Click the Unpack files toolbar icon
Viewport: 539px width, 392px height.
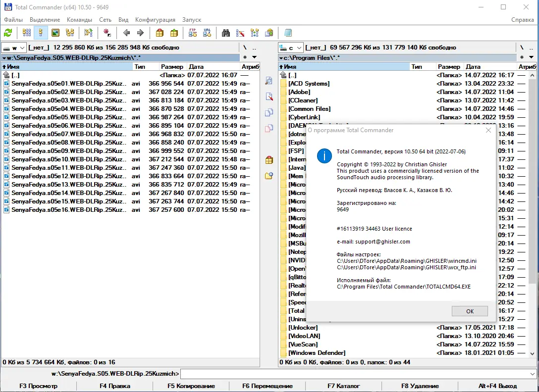tap(175, 33)
